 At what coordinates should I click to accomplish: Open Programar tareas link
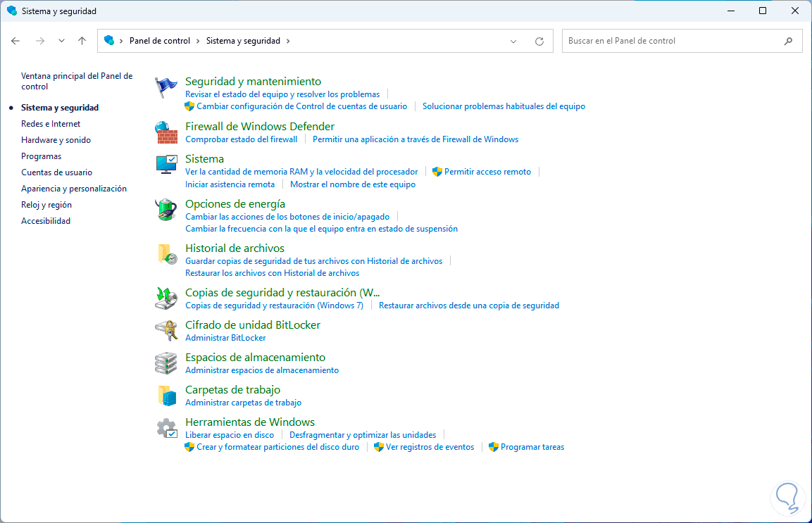[532, 447]
